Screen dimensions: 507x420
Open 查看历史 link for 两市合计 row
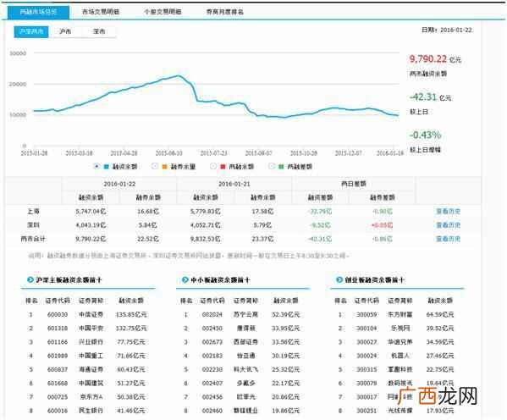[448, 239]
